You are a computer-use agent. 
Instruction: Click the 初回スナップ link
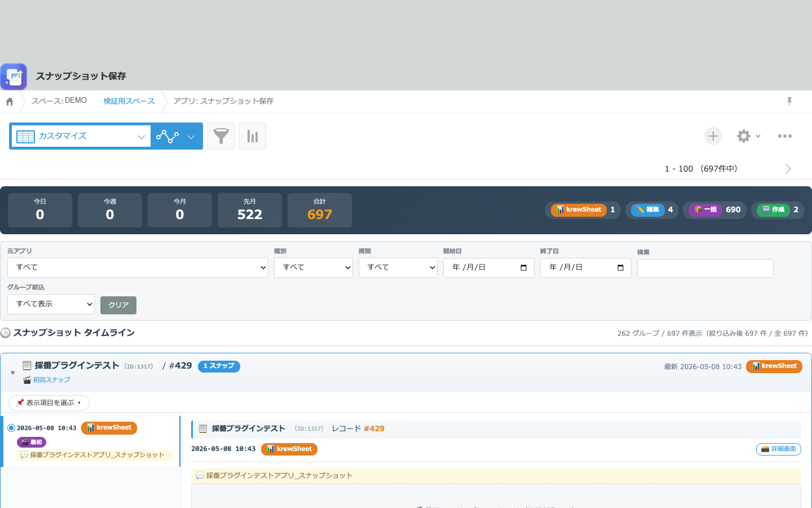(51, 380)
